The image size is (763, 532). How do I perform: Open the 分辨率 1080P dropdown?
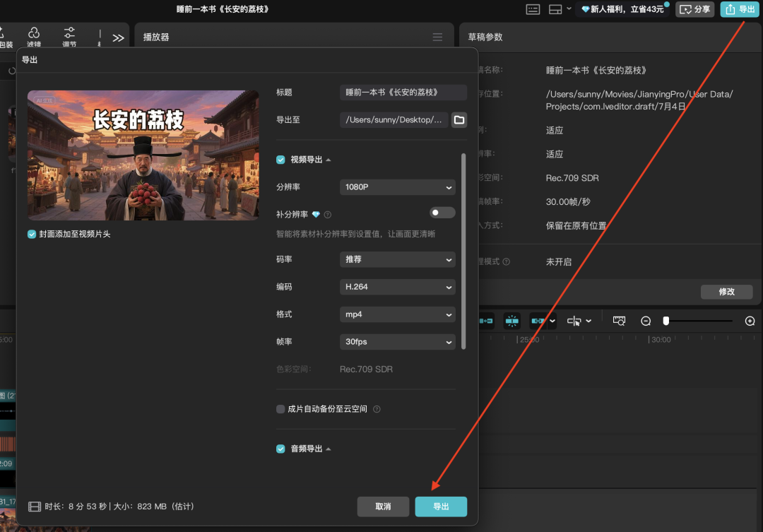coord(397,187)
